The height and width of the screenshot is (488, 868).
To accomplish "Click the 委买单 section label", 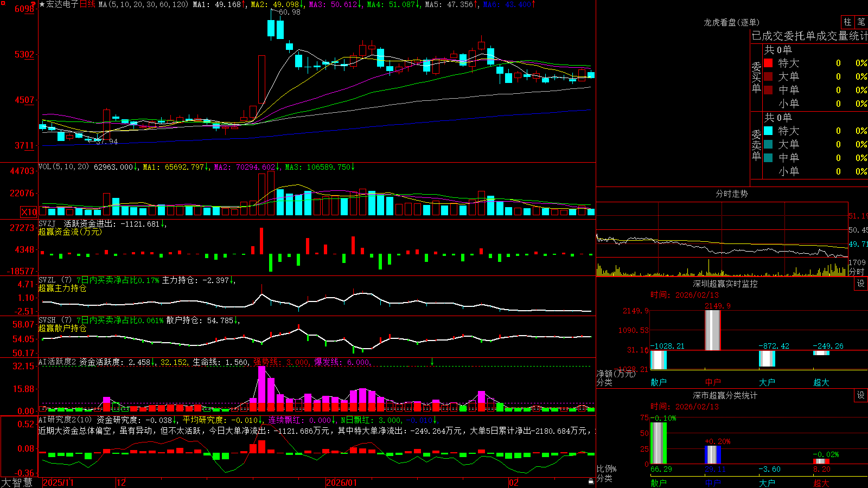I will (x=756, y=76).
